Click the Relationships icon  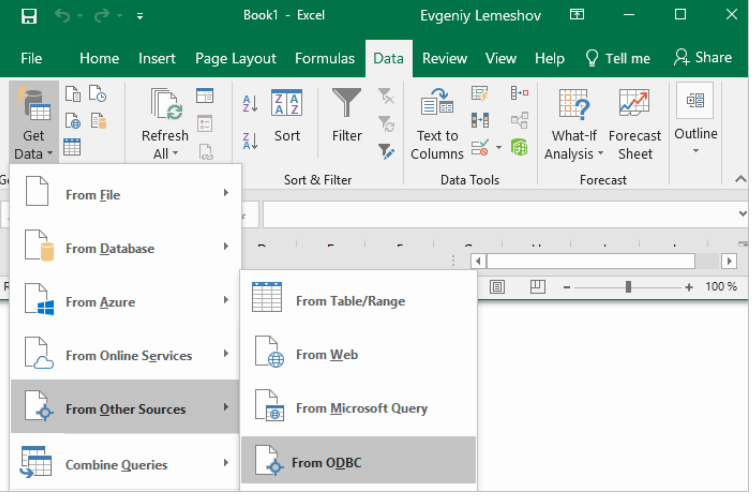[519, 120]
